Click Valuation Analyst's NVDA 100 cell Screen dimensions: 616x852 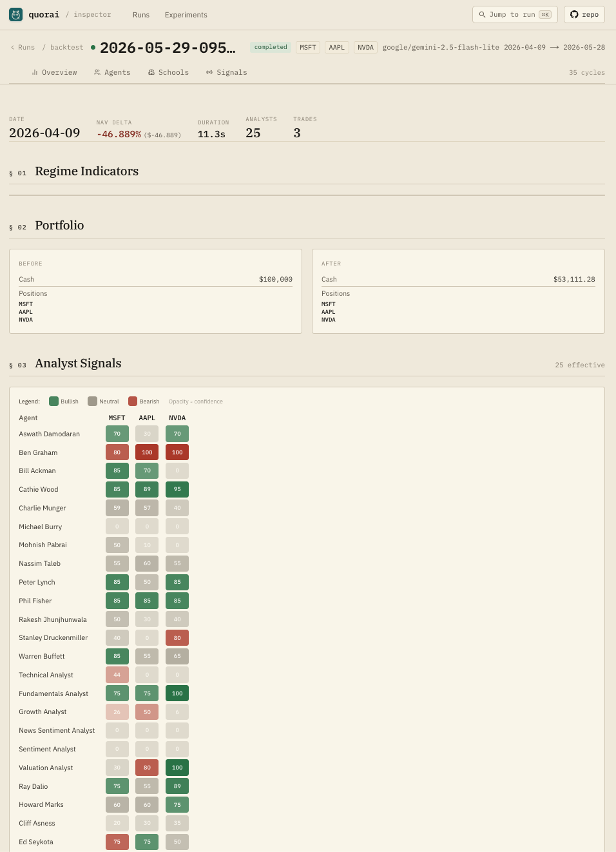pos(177,768)
